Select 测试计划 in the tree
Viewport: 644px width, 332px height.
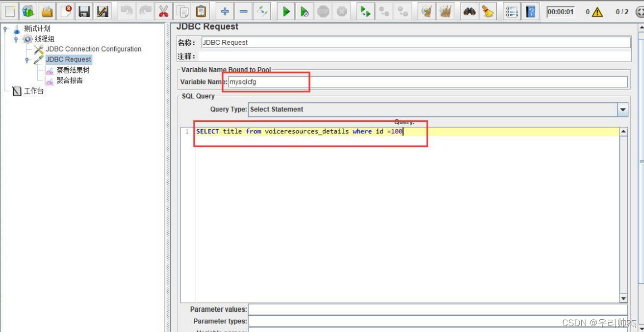pos(37,28)
